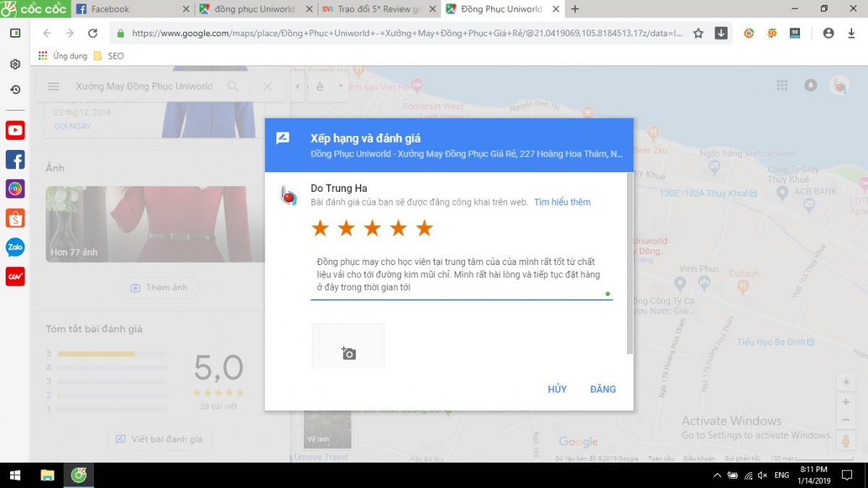Open the Zalo sidebar shortcut

(15, 248)
